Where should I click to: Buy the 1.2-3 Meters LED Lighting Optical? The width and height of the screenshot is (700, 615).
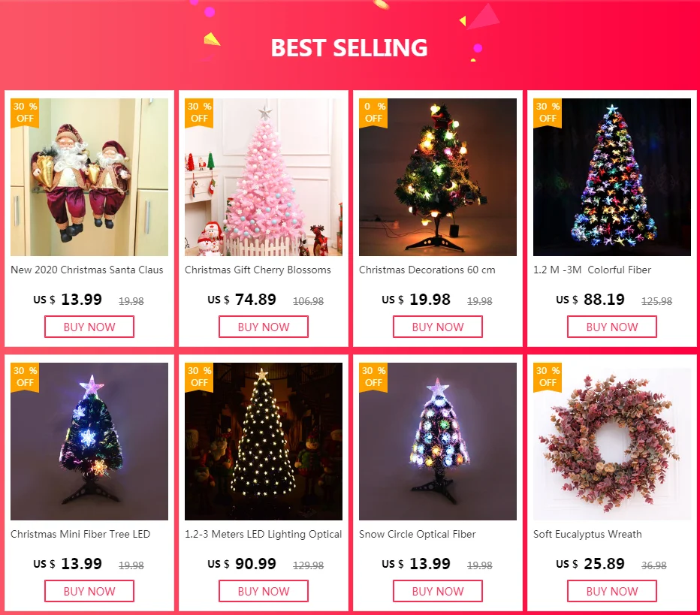point(264,591)
